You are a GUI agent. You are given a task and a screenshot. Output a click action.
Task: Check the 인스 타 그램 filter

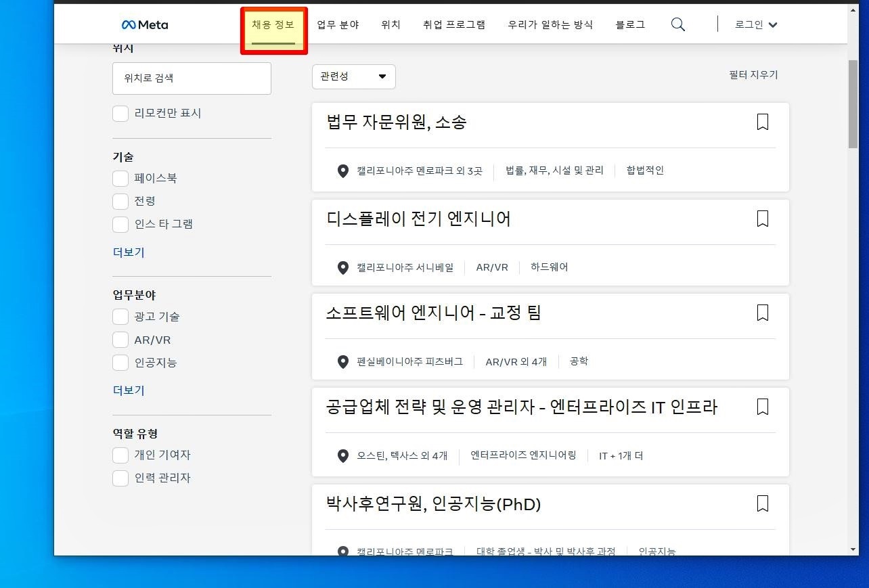tap(120, 224)
